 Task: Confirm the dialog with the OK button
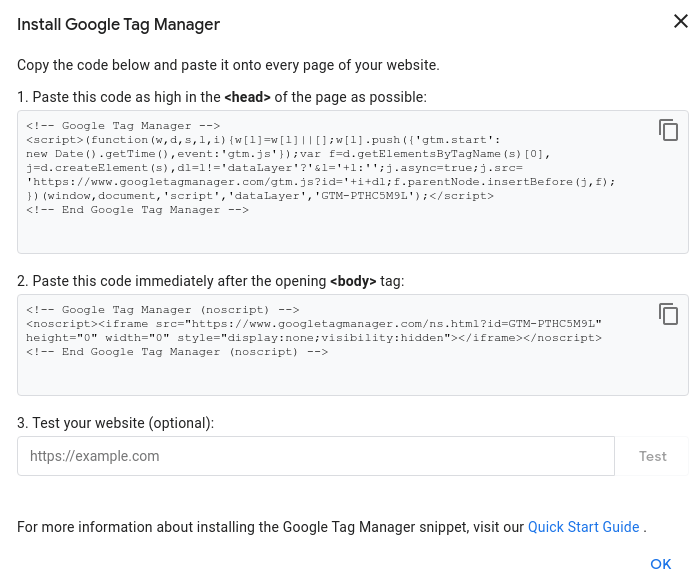click(x=660, y=564)
